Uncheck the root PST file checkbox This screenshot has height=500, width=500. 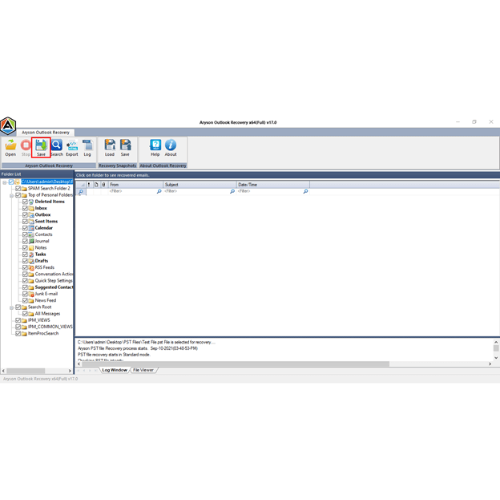click(x=11, y=182)
